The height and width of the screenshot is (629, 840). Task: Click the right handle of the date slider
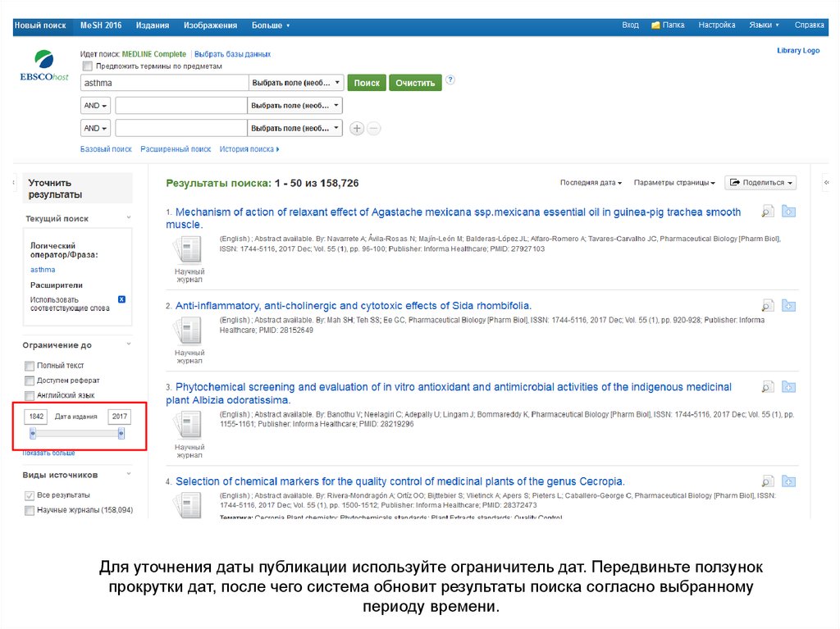click(121, 433)
